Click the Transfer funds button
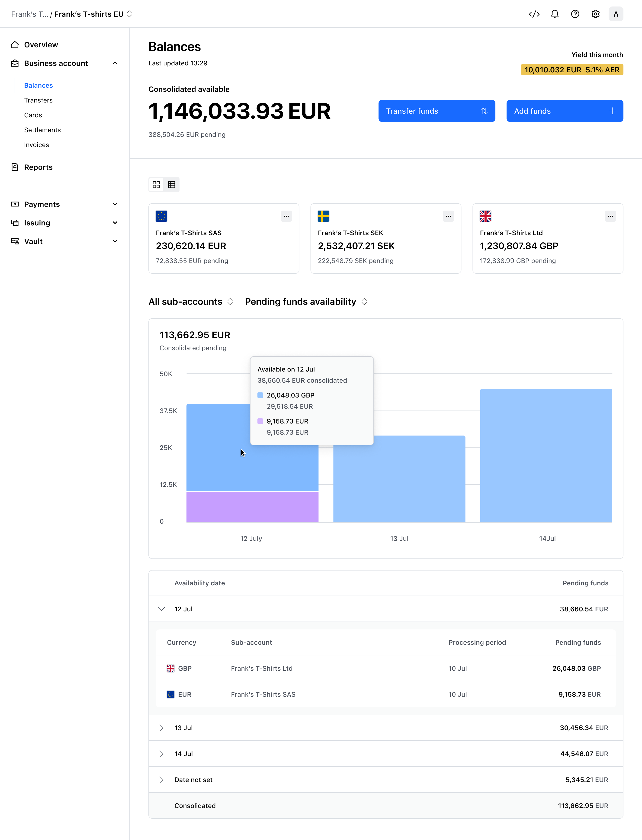This screenshot has height=840, width=642. pos(437,111)
